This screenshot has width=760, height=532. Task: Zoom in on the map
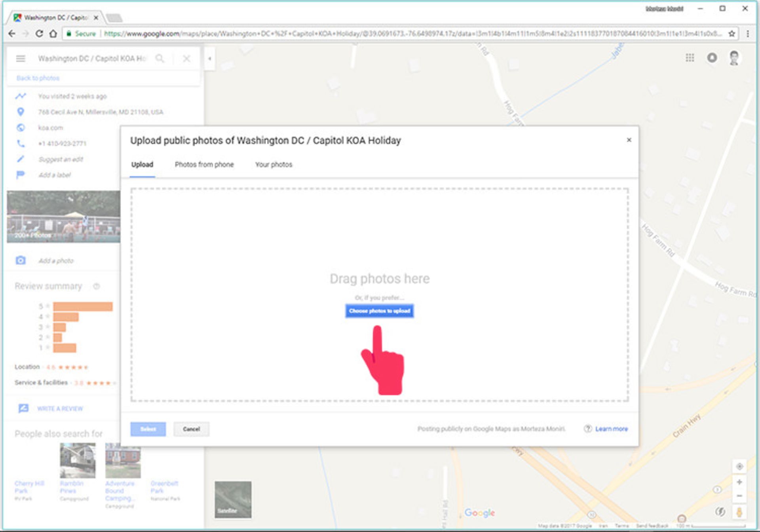(739, 482)
